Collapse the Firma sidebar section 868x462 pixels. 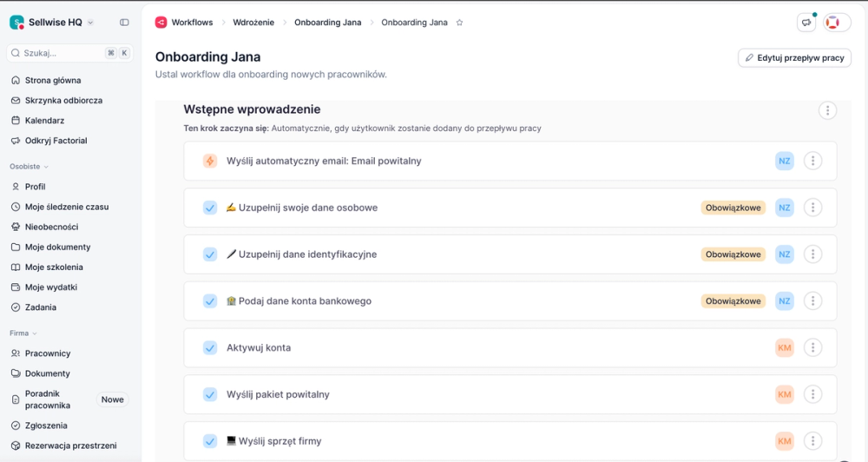pyautogui.click(x=23, y=333)
